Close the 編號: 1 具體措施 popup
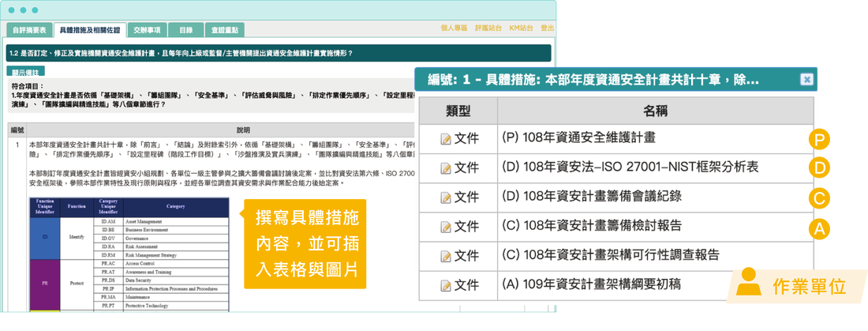Viewport: 868px width, 331px height. click(806, 80)
